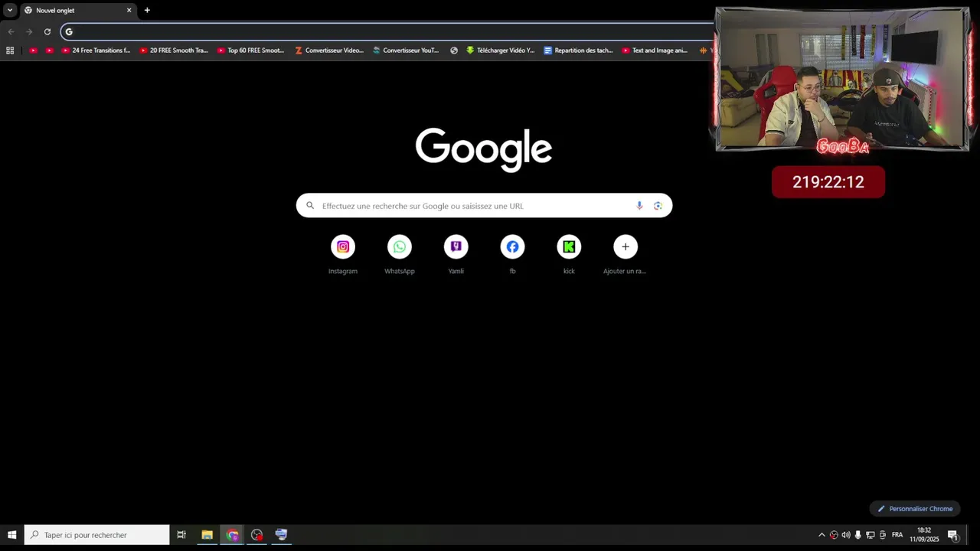The height and width of the screenshot is (551, 980).
Task: Open Google Lens image search icon
Action: 658,206
